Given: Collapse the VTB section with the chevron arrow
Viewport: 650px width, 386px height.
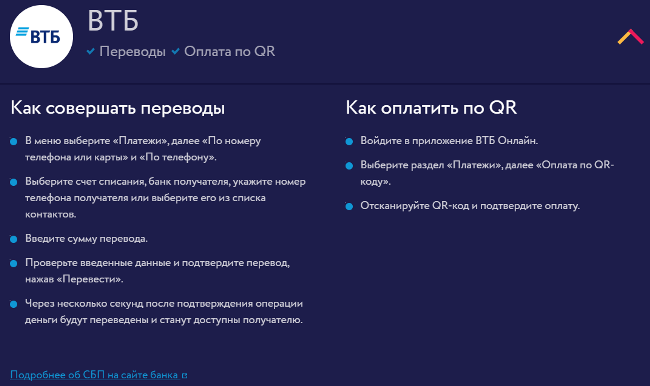Looking at the screenshot, I should (631, 37).
